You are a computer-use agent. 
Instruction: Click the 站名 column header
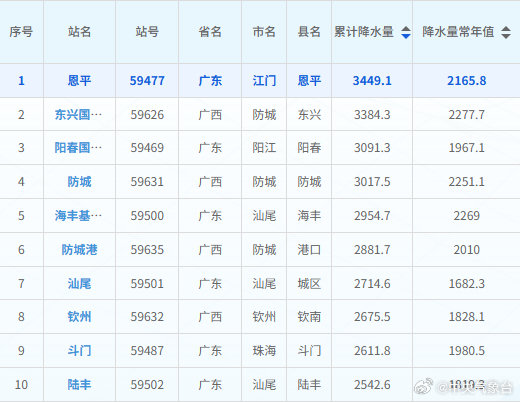79,32
